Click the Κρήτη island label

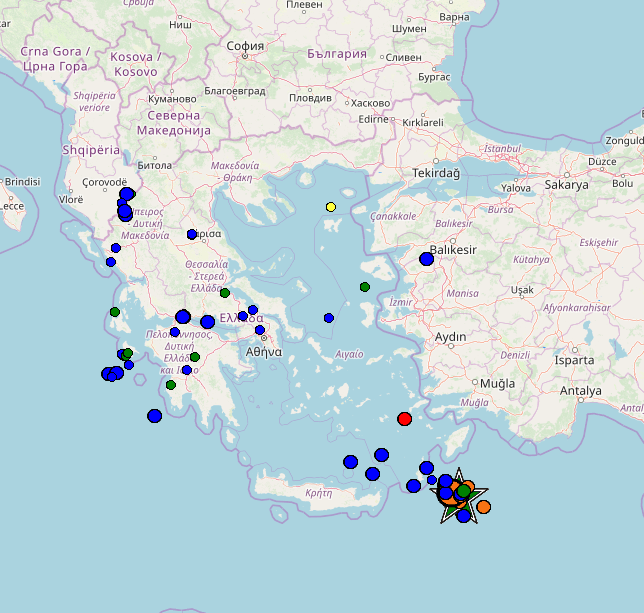(318, 493)
